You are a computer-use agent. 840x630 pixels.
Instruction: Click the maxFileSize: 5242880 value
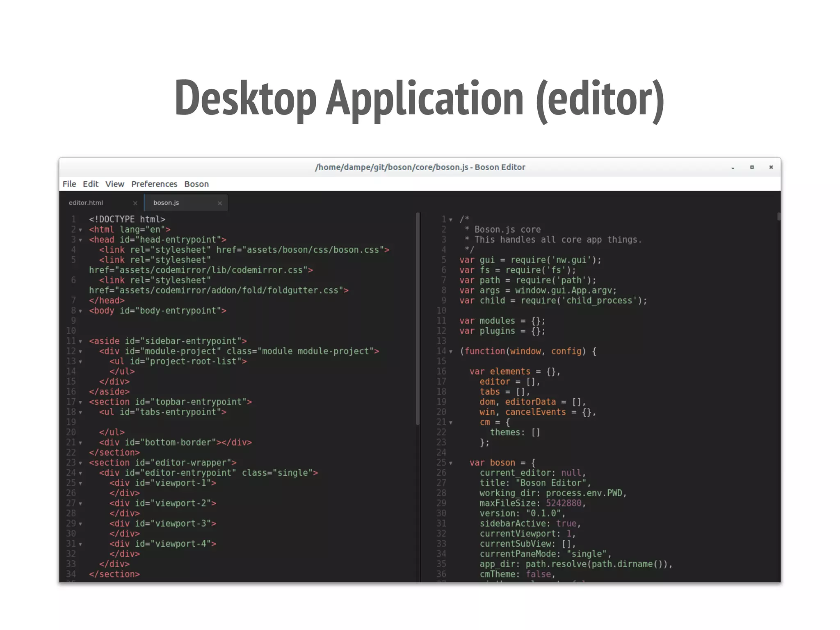click(x=564, y=503)
